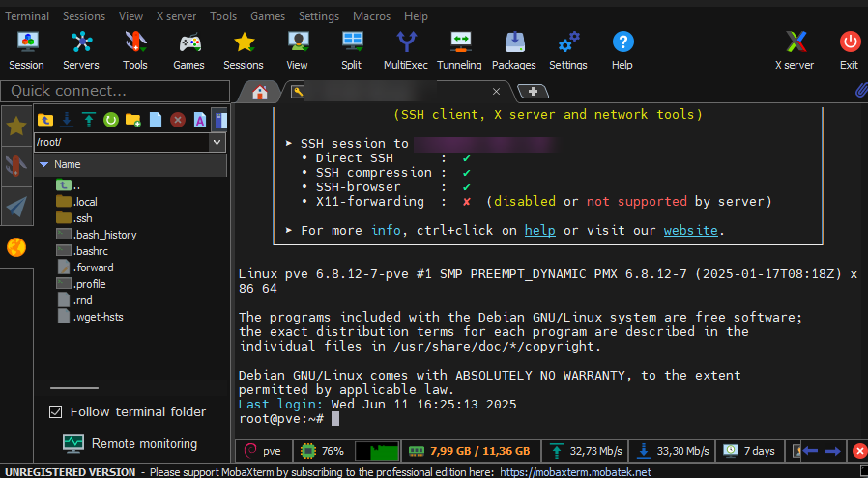The width and height of the screenshot is (868, 478).
Task: Open the Macros menu
Action: (x=371, y=16)
